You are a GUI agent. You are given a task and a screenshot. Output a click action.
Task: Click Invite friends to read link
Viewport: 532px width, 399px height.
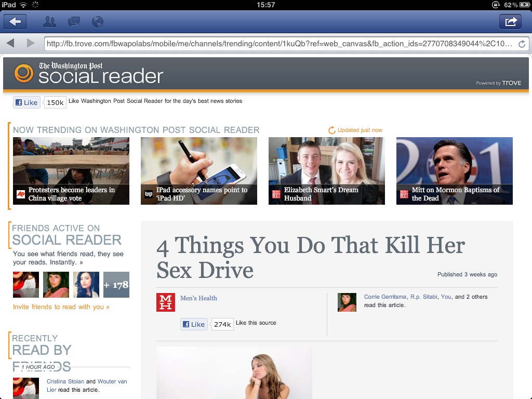click(61, 307)
